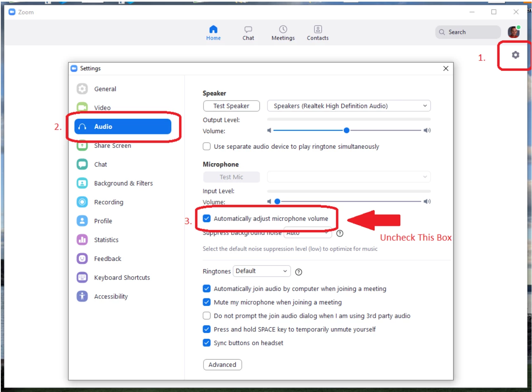Click help icon beside noise suppression
This screenshot has width=532, height=392.
(340, 233)
